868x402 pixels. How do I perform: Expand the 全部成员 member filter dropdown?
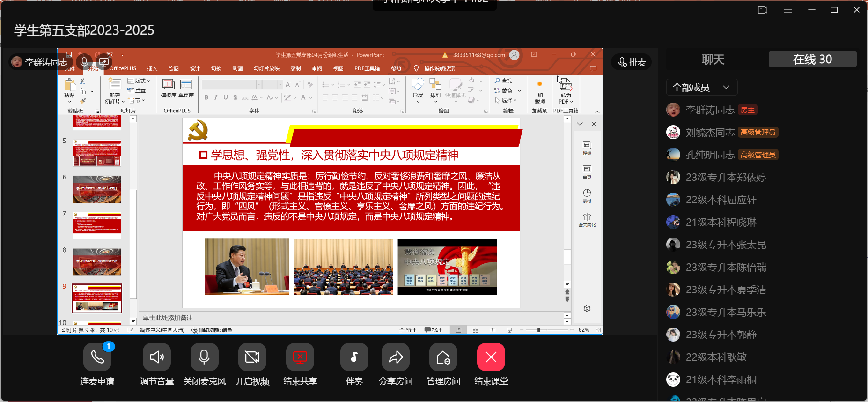click(x=701, y=88)
